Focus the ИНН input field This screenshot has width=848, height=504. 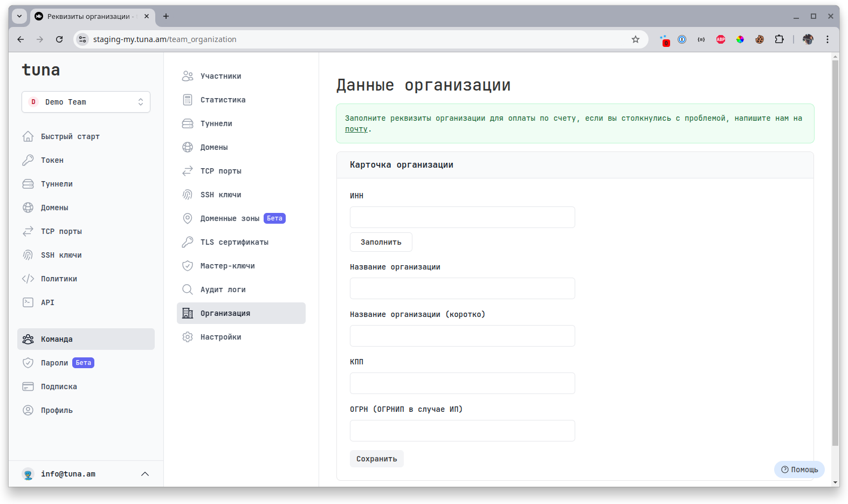click(462, 217)
